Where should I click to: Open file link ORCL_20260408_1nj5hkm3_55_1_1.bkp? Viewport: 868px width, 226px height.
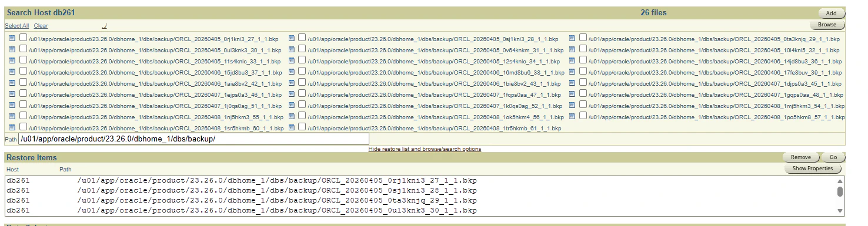point(155,117)
